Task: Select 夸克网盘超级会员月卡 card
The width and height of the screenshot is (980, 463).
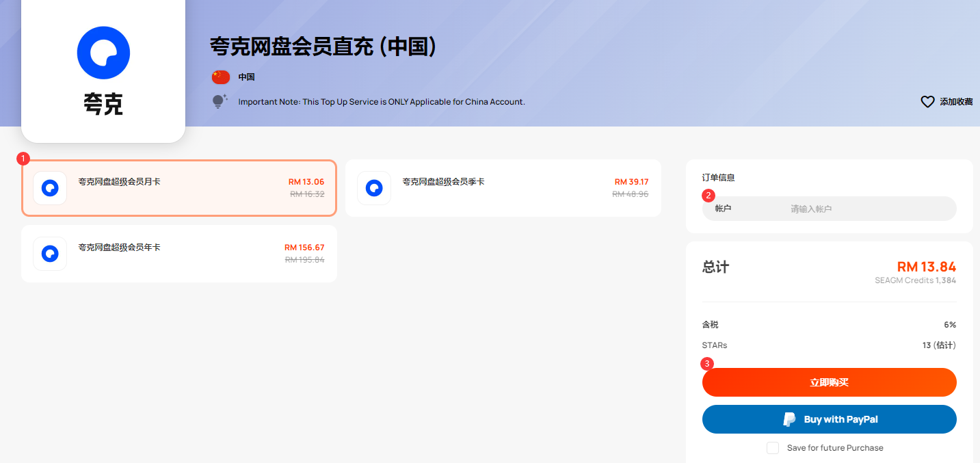Action: click(179, 188)
